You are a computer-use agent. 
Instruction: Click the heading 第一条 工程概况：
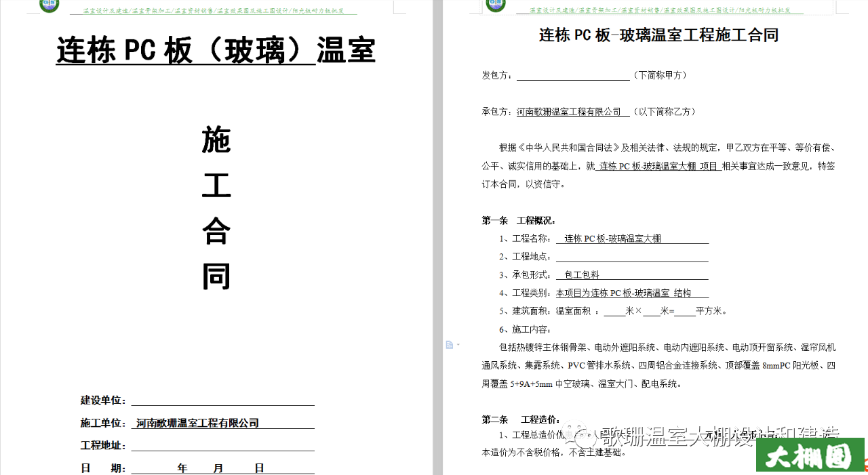click(519, 221)
